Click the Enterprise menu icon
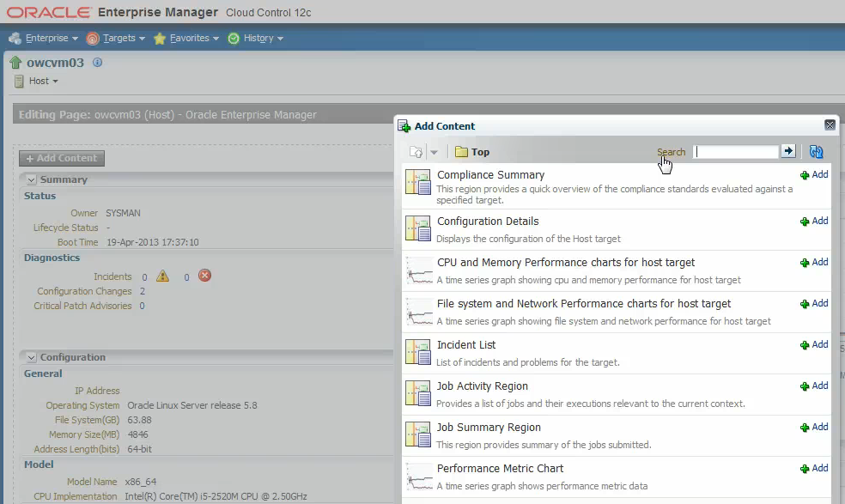The width and height of the screenshot is (845, 504). pos(15,39)
